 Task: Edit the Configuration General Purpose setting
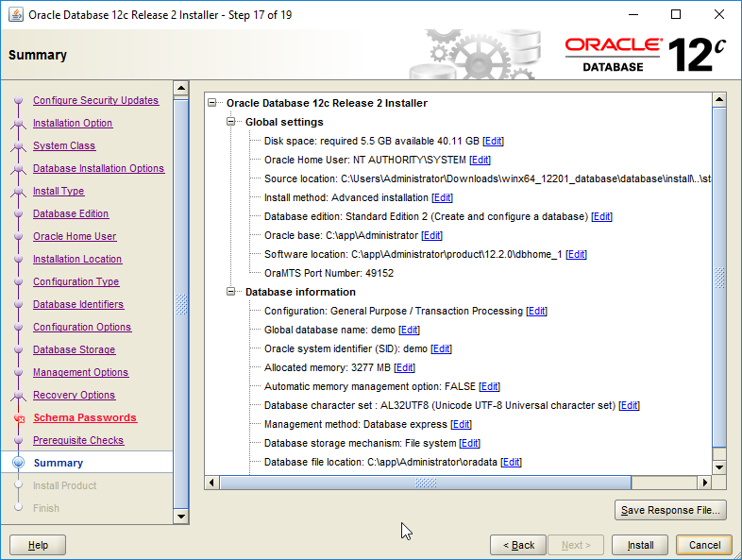[x=536, y=311]
